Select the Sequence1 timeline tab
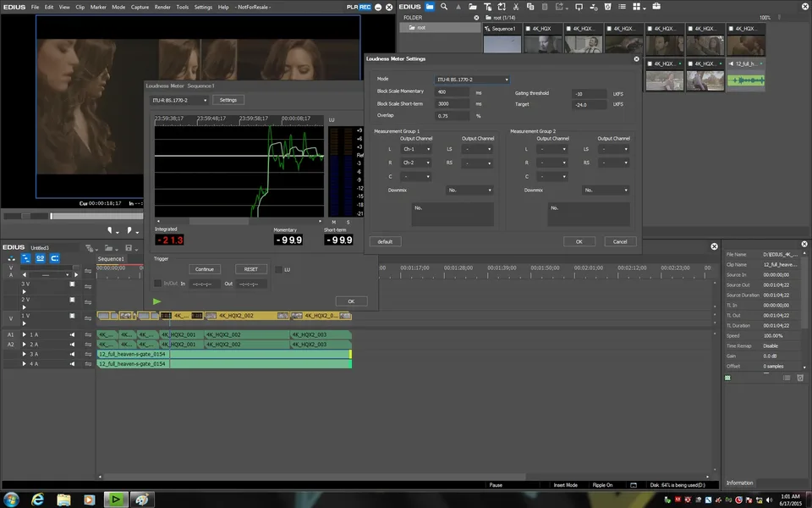Viewport: 812px width, 508px height. tap(111, 259)
